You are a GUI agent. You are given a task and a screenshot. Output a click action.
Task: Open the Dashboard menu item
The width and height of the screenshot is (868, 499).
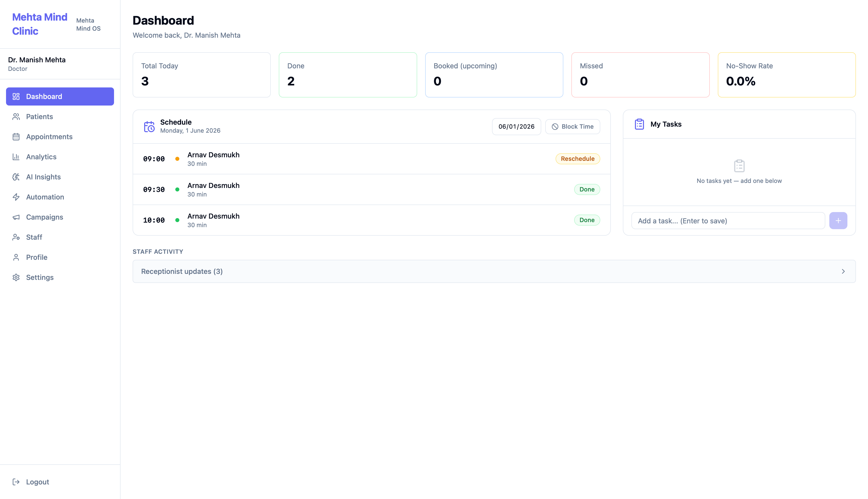click(x=60, y=97)
